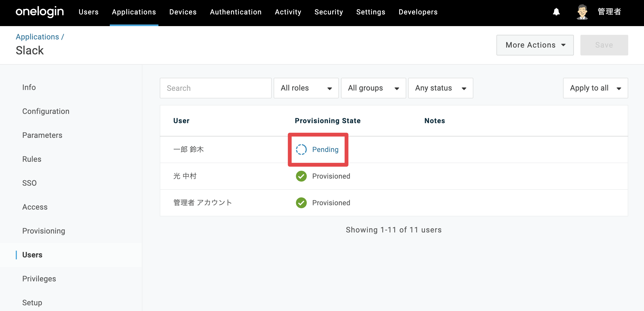Switch to the Parameters sidebar tab
The height and width of the screenshot is (311, 644).
tap(42, 135)
